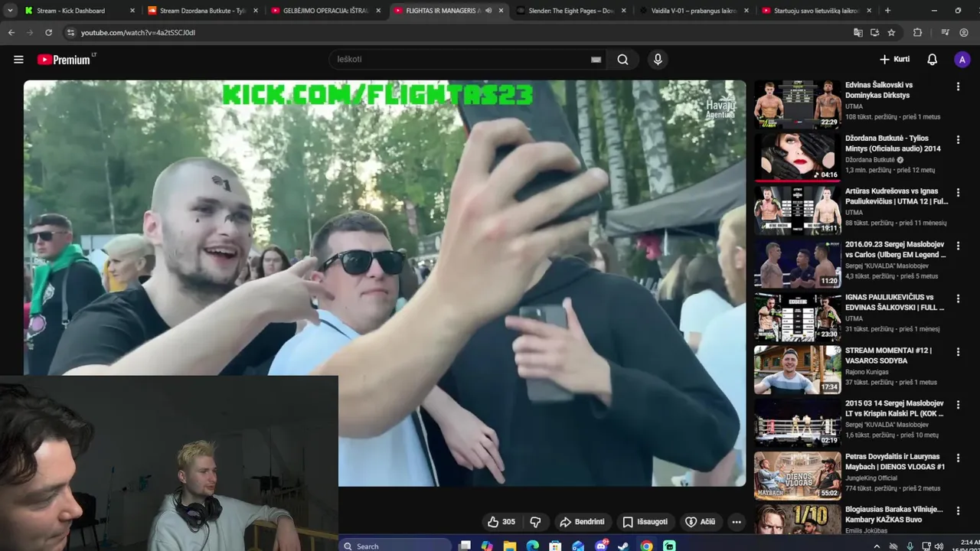Open browser media controls icon
980x551 pixels.
945,33
